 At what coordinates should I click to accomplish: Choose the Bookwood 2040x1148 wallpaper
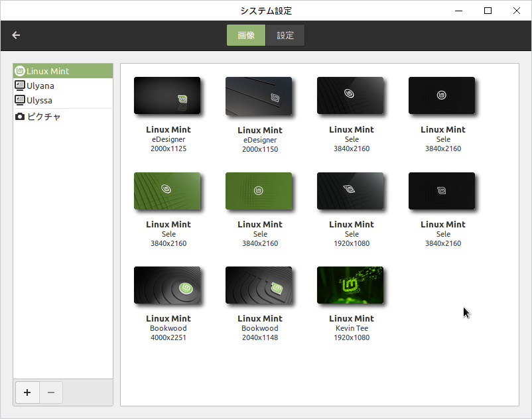point(259,285)
